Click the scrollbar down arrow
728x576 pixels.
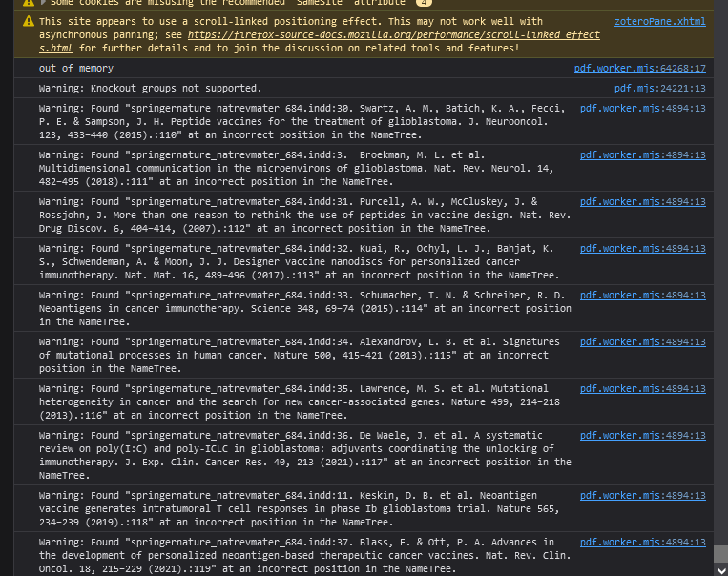click(721, 570)
